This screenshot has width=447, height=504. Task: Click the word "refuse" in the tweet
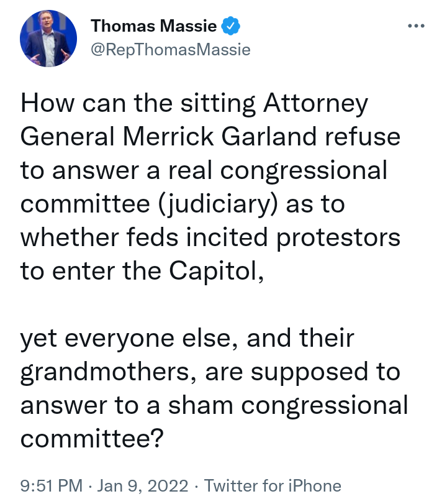point(363,136)
